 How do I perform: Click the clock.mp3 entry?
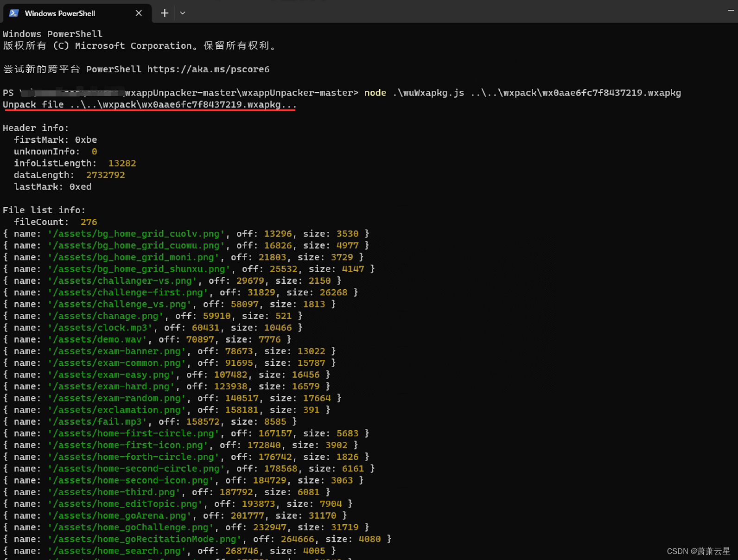coord(153,328)
